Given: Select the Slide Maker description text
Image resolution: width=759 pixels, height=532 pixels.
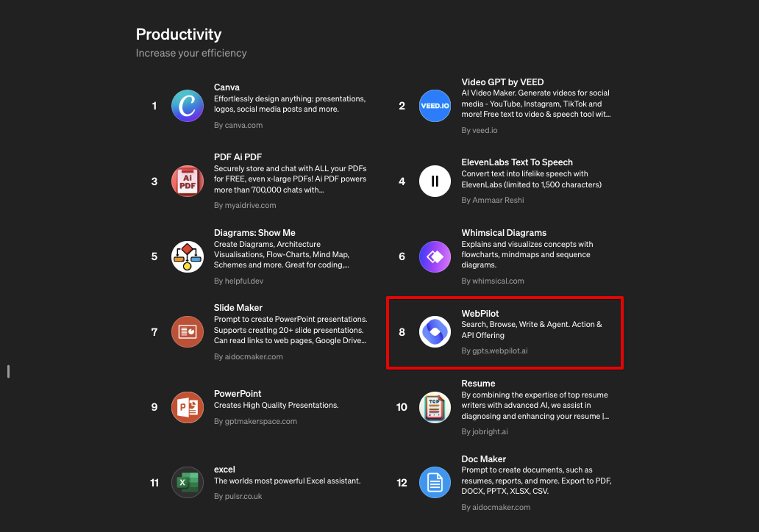Looking at the screenshot, I should click(x=290, y=330).
